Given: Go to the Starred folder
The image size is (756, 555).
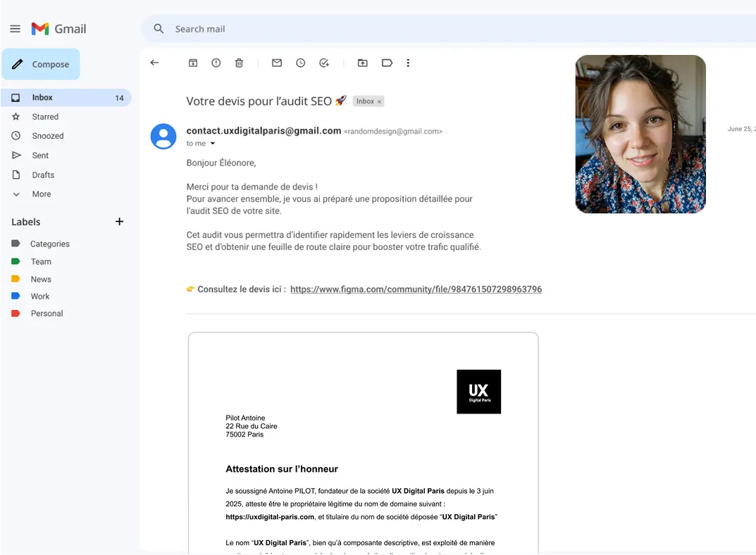Looking at the screenshot, I should click(x=45, y=117).
